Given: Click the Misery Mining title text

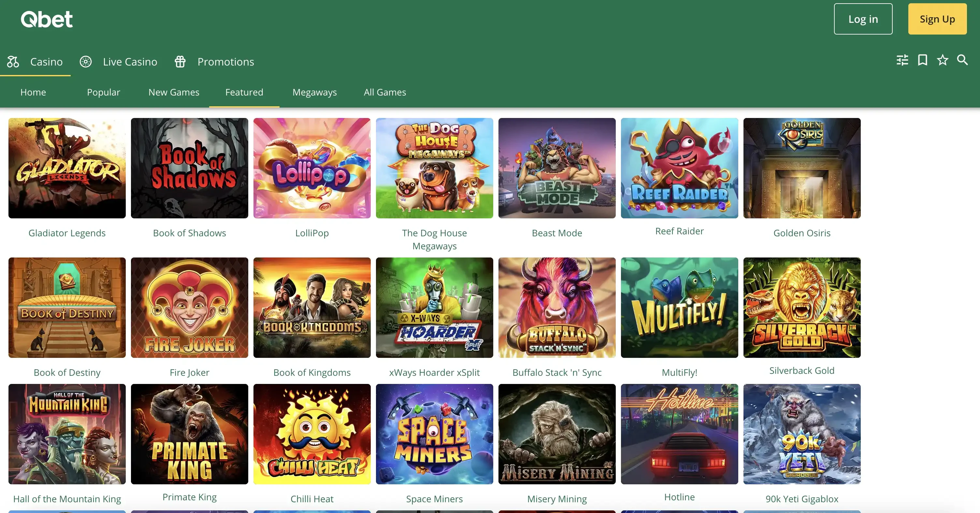Looking at the screenshot, I should [x=557, y=499].
